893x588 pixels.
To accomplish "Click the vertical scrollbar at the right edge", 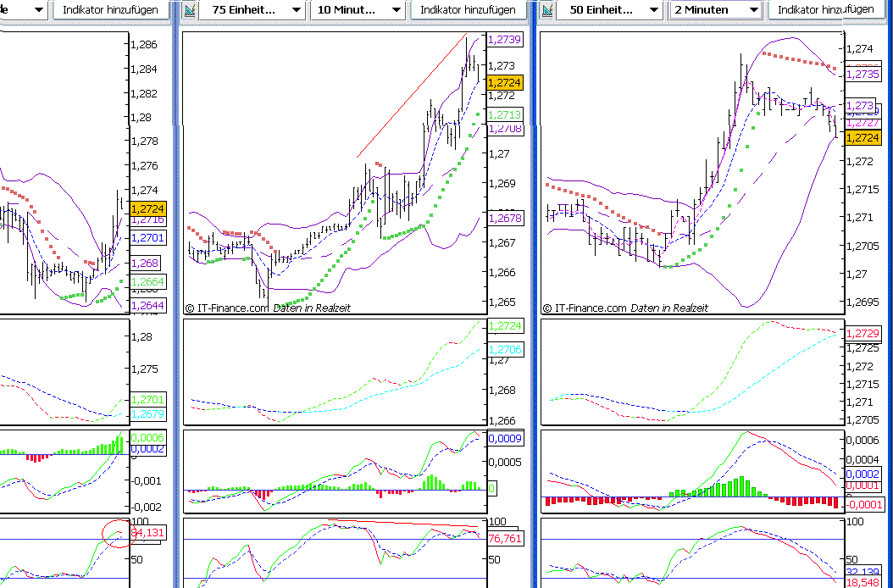I will click(x=888, y=297).
